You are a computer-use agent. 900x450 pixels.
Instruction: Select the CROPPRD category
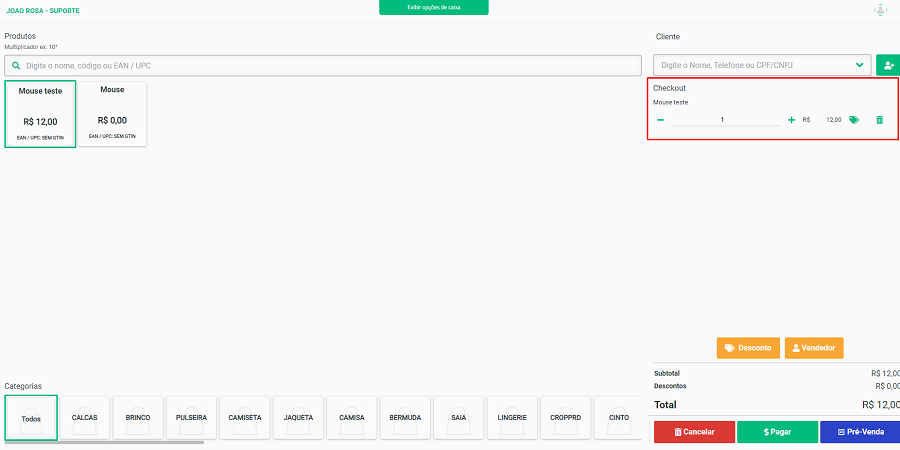(x=565, y=418)
